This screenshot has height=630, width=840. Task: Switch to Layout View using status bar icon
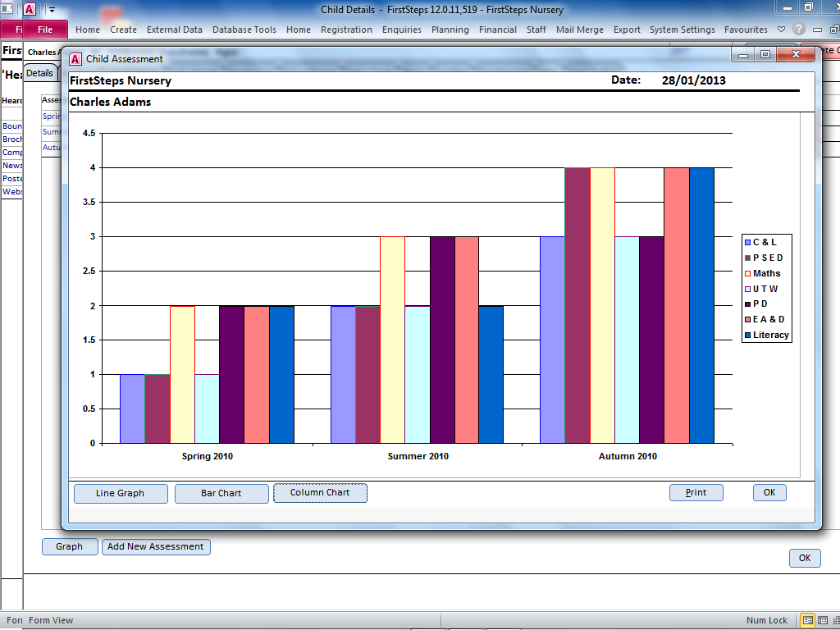pos(822,620)
